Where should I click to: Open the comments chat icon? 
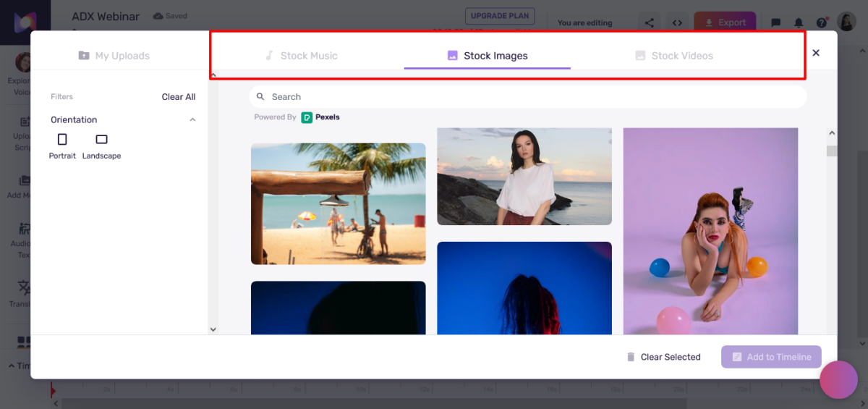click(x=776, y=22)
